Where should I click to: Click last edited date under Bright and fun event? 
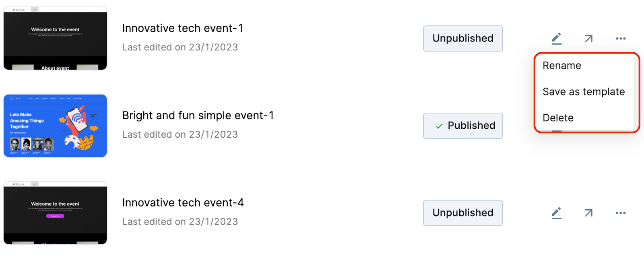point(180,134)
